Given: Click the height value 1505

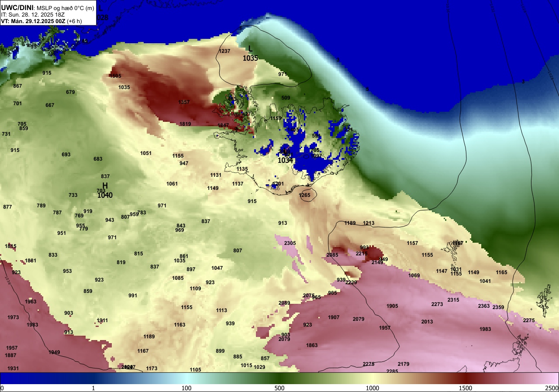Looking at the screenshot, I should (115, 76).
